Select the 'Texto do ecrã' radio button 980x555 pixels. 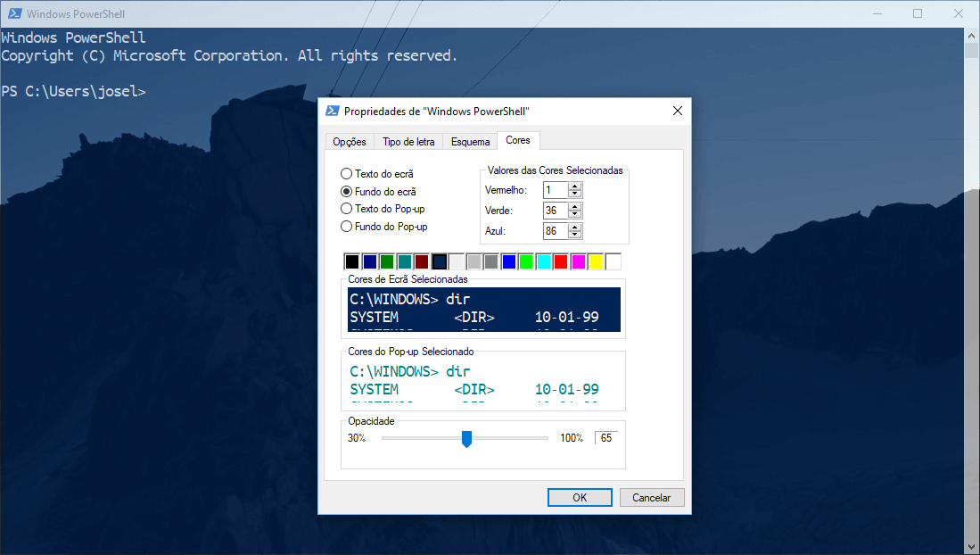[x=347, y=174]
